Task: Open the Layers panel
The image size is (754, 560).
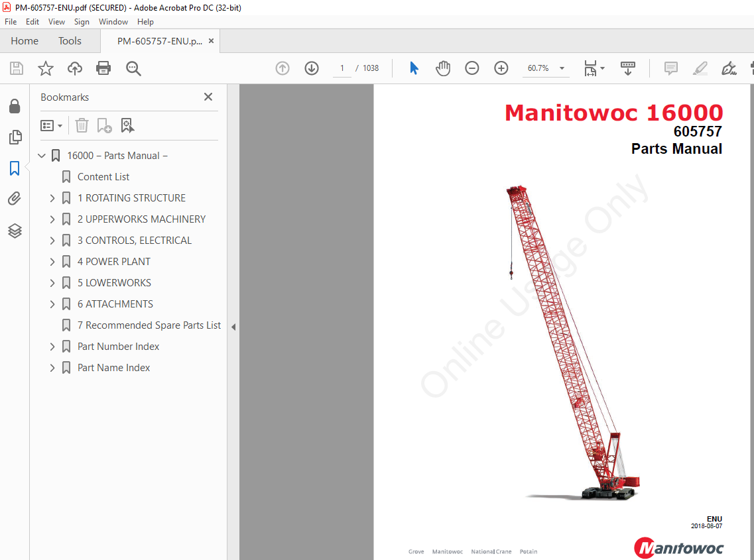Action: [x=15, y=231]
